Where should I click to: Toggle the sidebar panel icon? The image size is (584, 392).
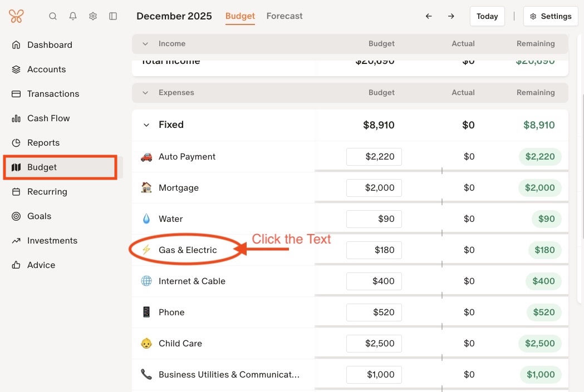point(113,16)
